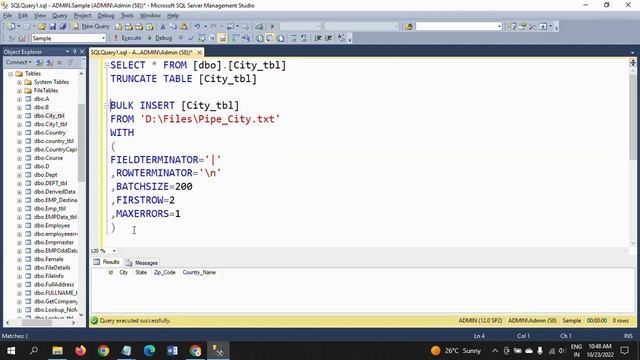Click the Save floppy disk icon
The image size is (640, 360).
point(53,26)
